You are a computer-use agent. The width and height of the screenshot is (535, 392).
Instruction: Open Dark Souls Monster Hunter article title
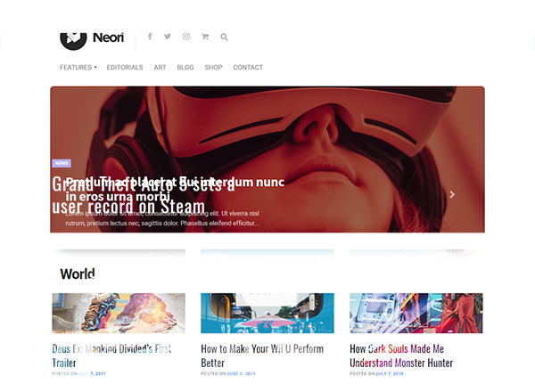coord(401,355)
